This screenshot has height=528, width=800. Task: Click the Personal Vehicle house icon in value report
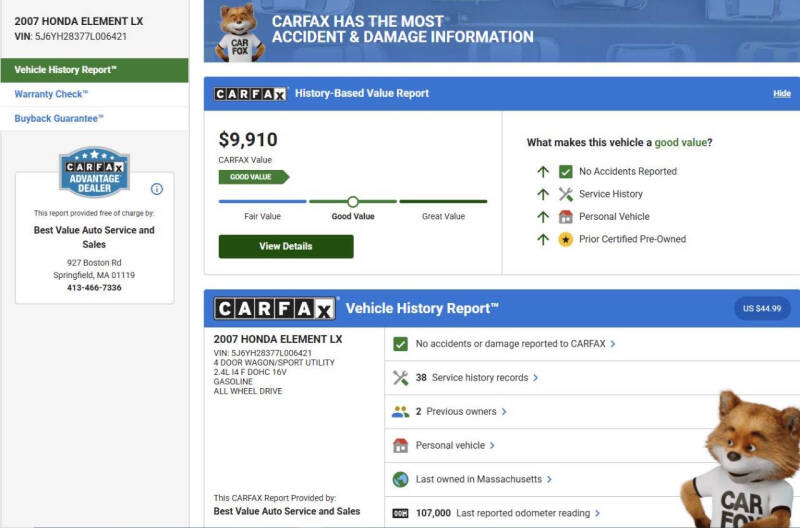565,217
